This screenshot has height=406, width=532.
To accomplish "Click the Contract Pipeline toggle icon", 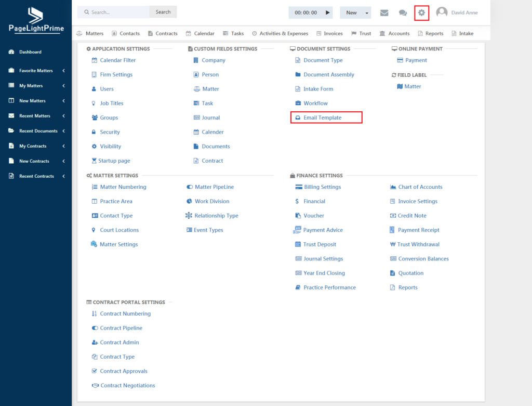I will [95, 328].
